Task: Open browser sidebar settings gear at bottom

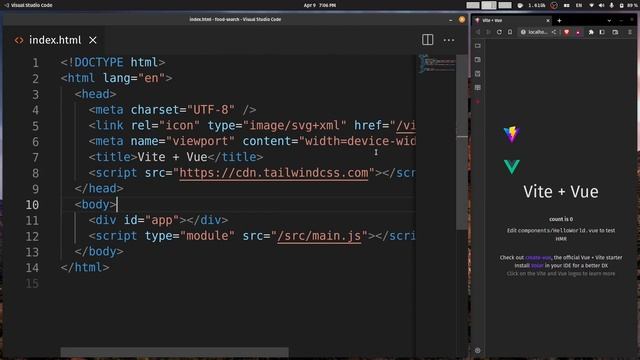Action: click(x=478, y=350)
